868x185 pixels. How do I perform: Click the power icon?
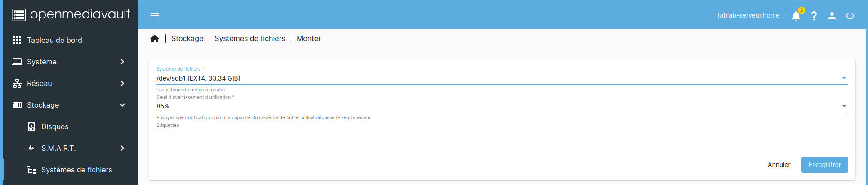pos(850,16)
